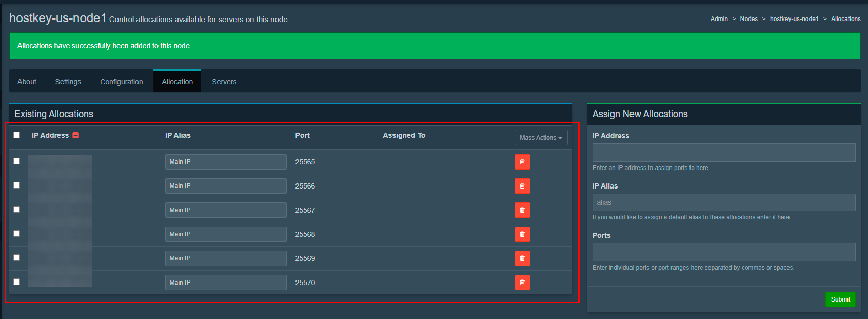Remove port 25567 allocation via trash icon

click(x=522, y=210)
